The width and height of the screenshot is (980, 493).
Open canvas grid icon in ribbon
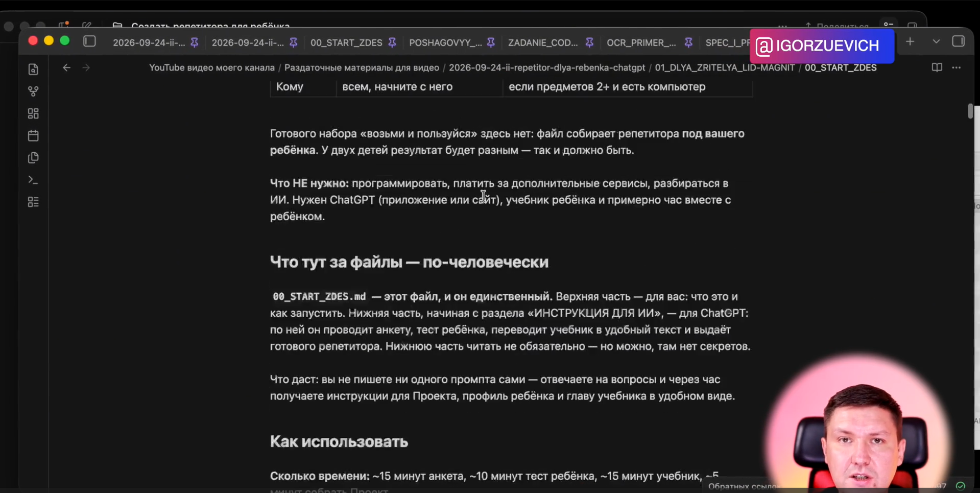[x=33, y=113]
